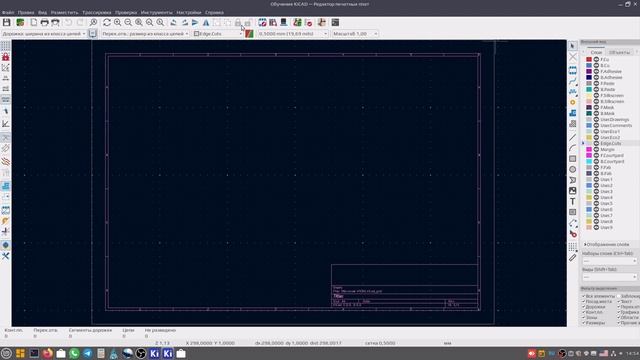Toggle the layer pair swatch icon
This screenshot has width=640, height=360.
249,33
